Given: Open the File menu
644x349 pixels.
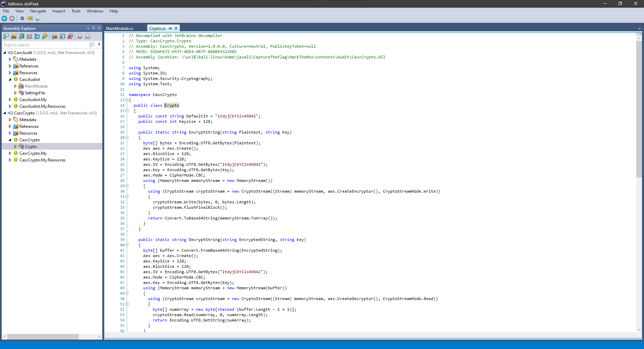Looking at the screenshot, I should (6, 11).
